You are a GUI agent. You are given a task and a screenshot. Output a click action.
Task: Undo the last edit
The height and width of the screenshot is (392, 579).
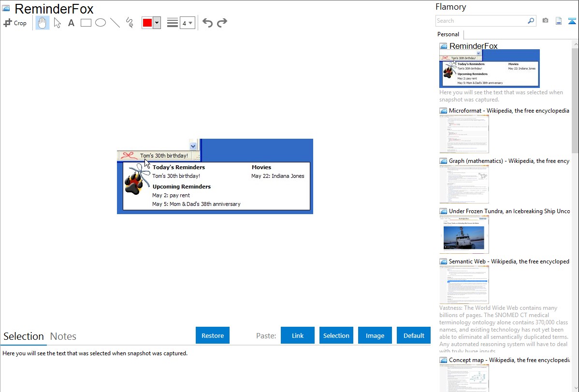point(207,23)
